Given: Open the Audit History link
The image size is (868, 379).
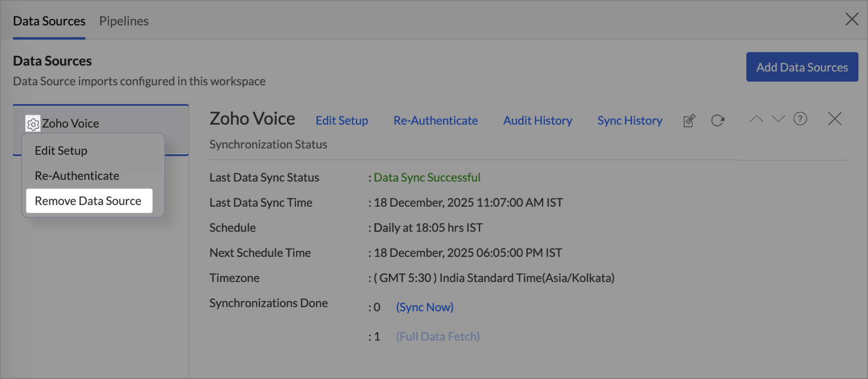Looking at the screenshot, I should coord(537,120).
